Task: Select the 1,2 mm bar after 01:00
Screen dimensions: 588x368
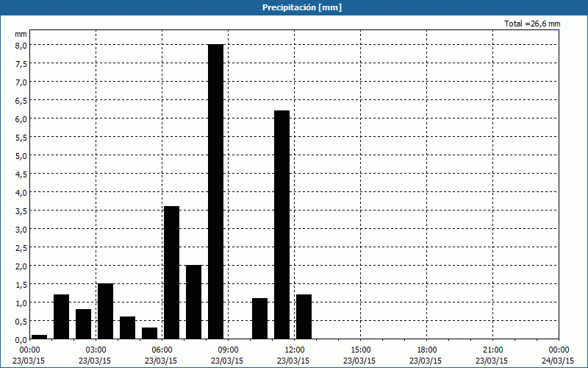Action: (x=62, y=316)
